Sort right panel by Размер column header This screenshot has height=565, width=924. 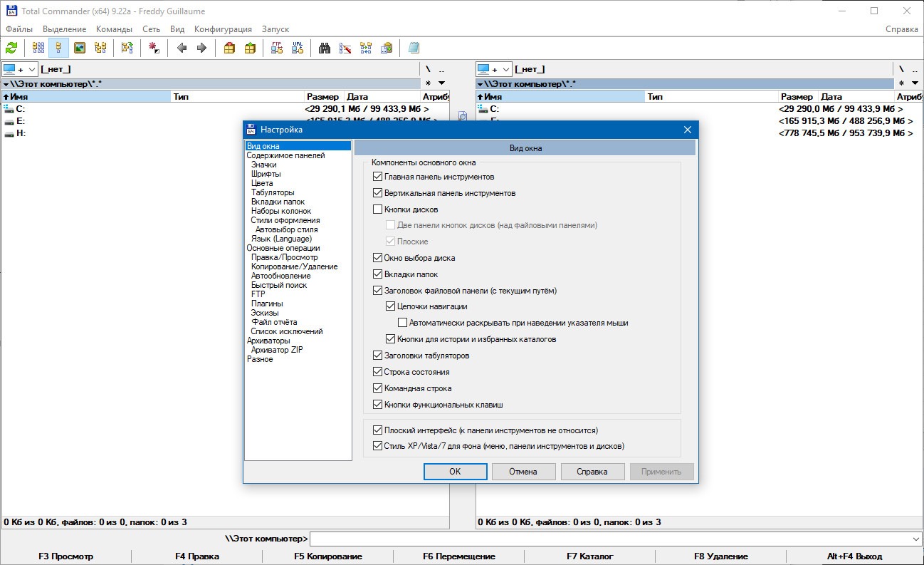coord(797,96)
